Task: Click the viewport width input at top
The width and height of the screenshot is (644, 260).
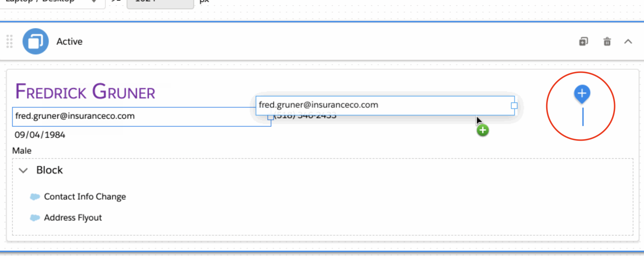Action: 160,3
